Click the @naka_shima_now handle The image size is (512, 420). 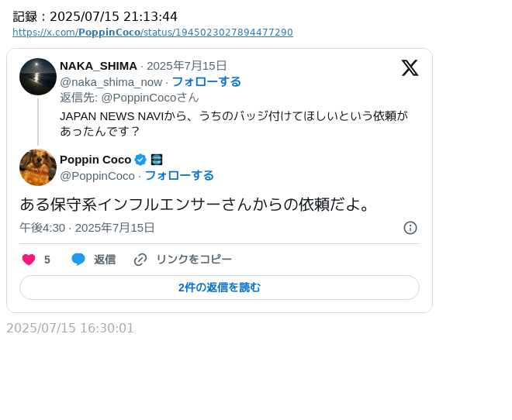(x=111, y=81)
